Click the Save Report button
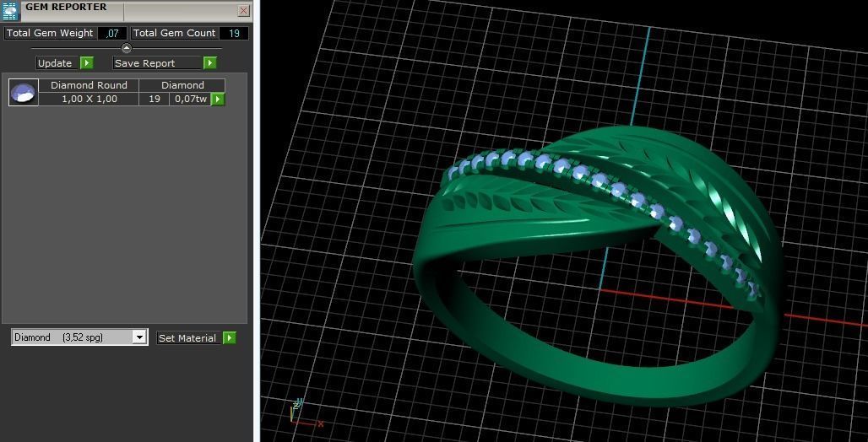This screenshot has width=868, height=442. pos(158,63)
